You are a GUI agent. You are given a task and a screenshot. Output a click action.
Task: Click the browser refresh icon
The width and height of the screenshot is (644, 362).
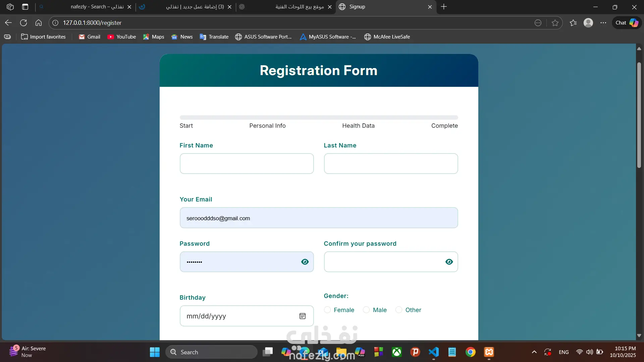click(x=23, y=23)
